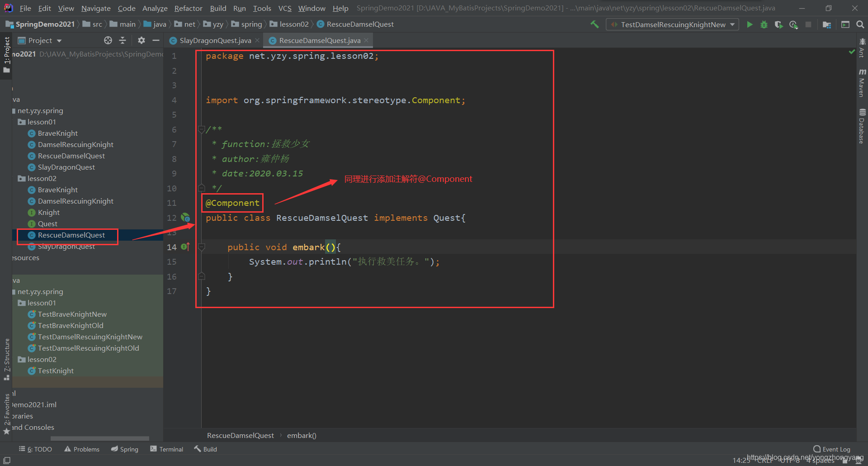Select Quest interface in lesson02
Viewport: 868px width, 466px height.
(42, 224)
